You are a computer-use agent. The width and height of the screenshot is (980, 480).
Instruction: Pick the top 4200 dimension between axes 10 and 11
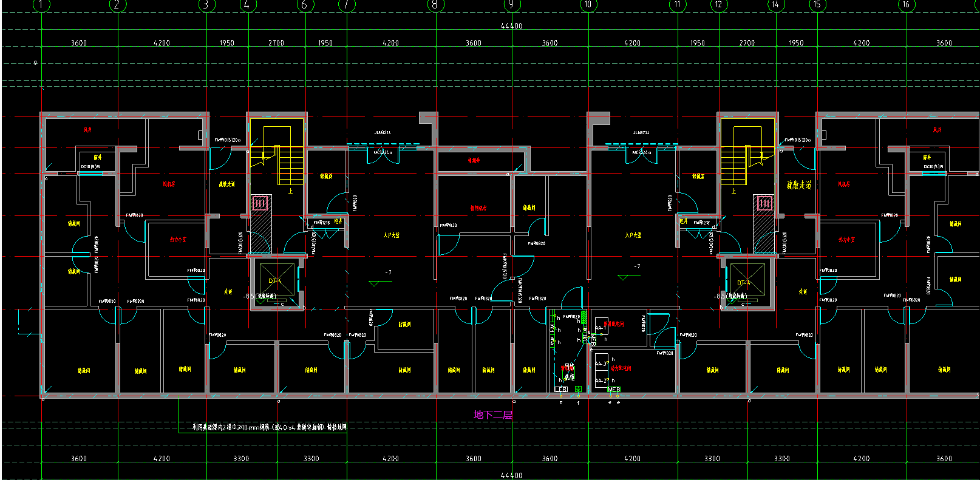pyautogui.click(x=633, y=43)
